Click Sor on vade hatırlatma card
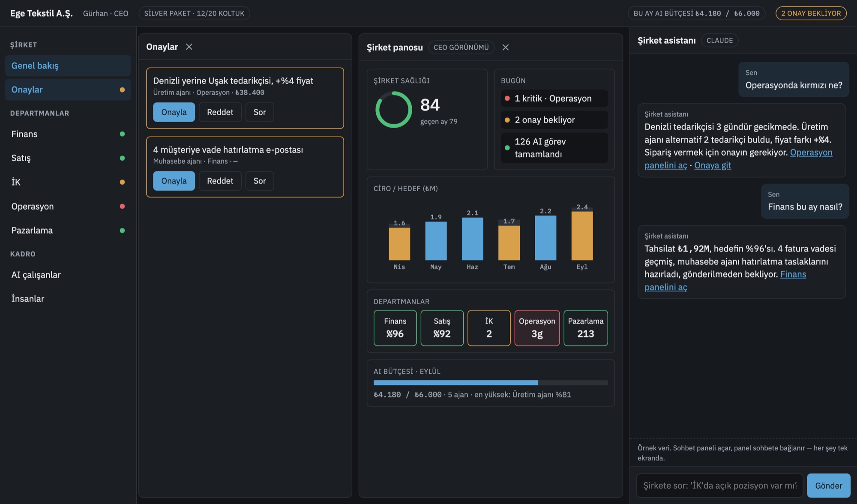Viewport: 857px width, 504px height. coord(260,181)
